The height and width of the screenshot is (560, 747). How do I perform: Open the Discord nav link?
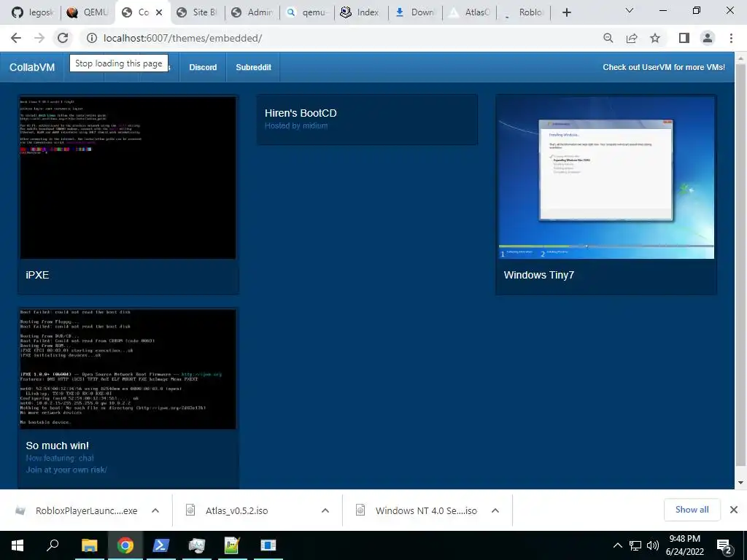203,67
